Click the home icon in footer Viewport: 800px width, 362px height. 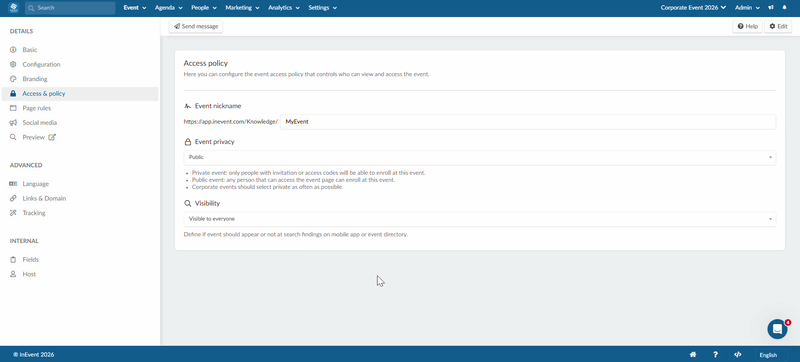692,355
